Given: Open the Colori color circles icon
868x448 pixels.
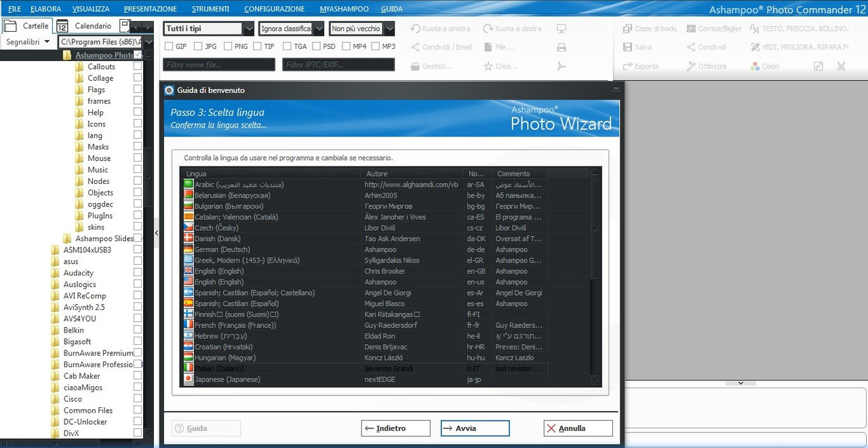Looking at the screenshot, I should pyautogui.click(x=755, y=67).
